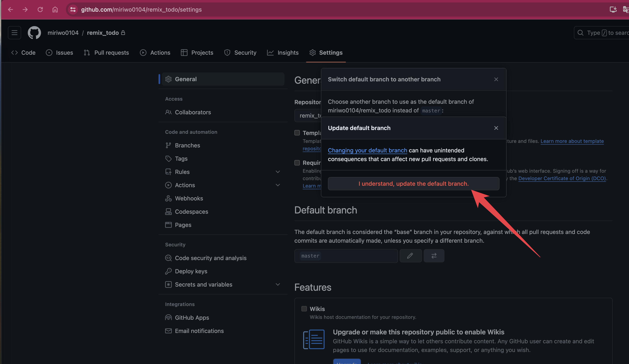Expand the Rules sidebar section

coord(278,172)
